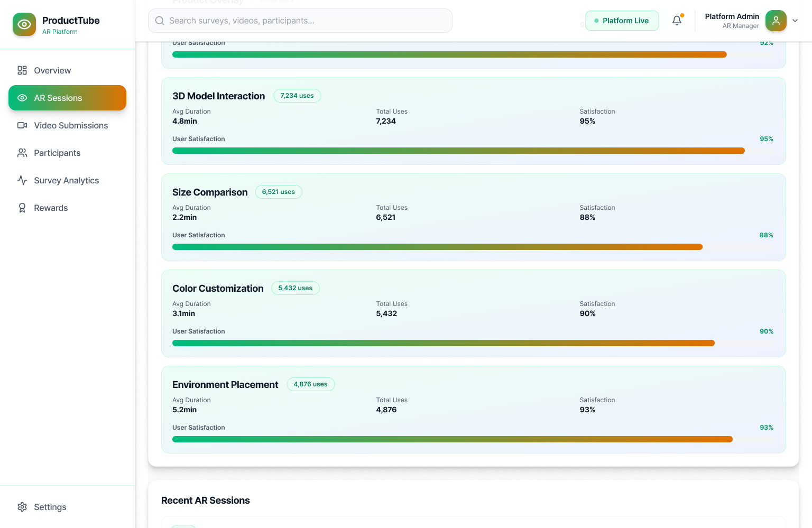812x528 pixels.
Task: Open the search magnifier in the search bar
Action: point(160,21)
